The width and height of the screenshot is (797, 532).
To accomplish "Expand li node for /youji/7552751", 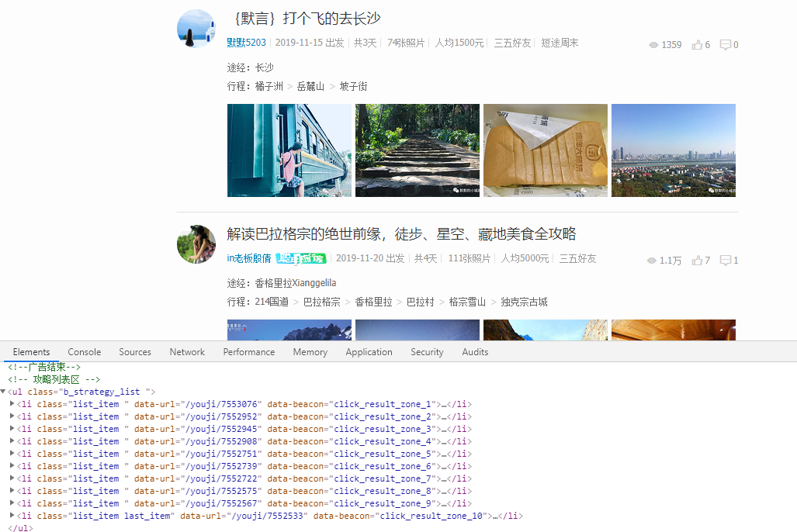I will click(x=12, y=453).
